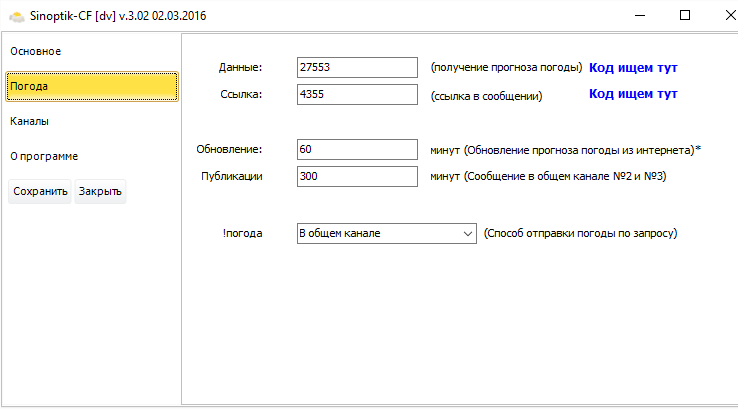Minimize the Sinoptik-CF window
This screenshot has height=409, width=738.
pos(640,16)
